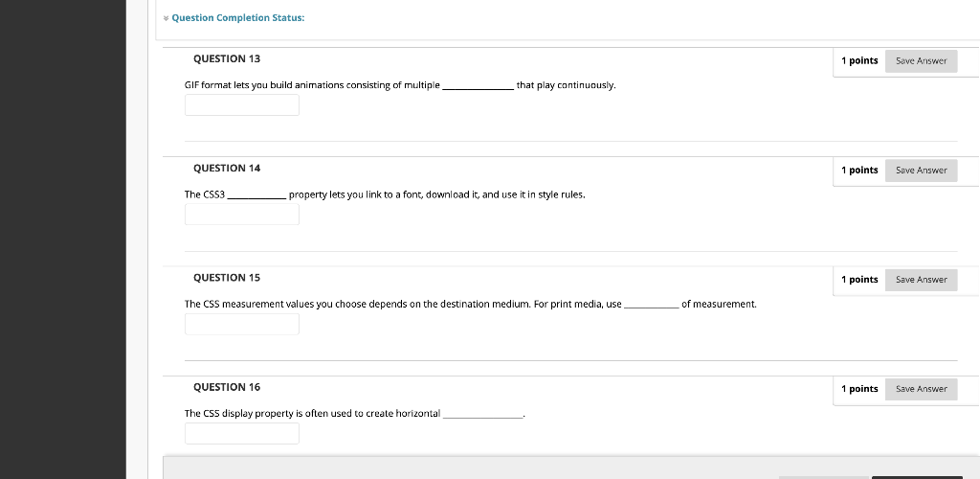The width and height of the screenshot is (980, 479).
Task: Save answer for Question 15
Action: pos(921,280)
